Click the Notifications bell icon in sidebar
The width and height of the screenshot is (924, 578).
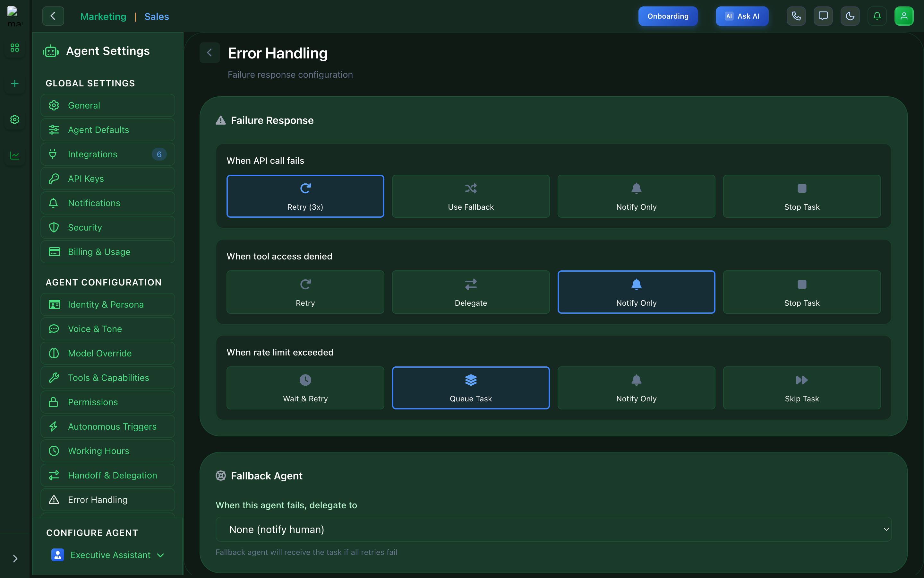(x=54, y=203)
